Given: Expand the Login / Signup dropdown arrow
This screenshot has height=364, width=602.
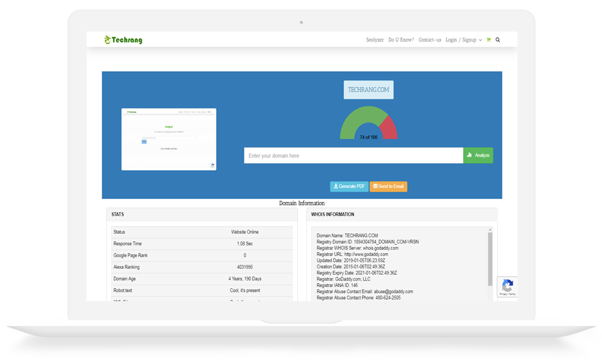Looking at the screenshot, I should tap(480, 41).
